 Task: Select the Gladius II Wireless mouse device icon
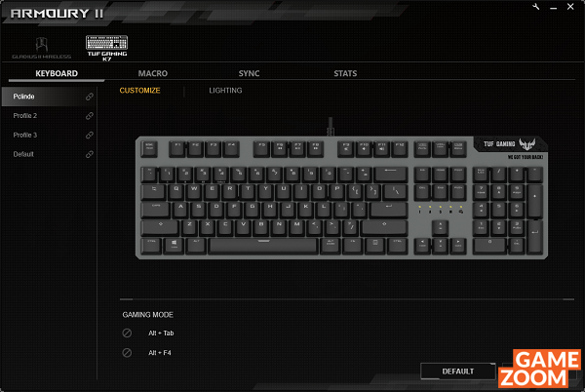41,48
